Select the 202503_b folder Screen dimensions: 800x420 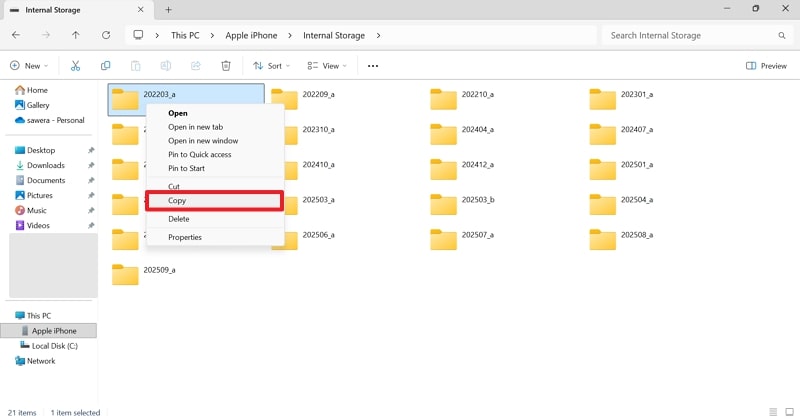(462, 205)
